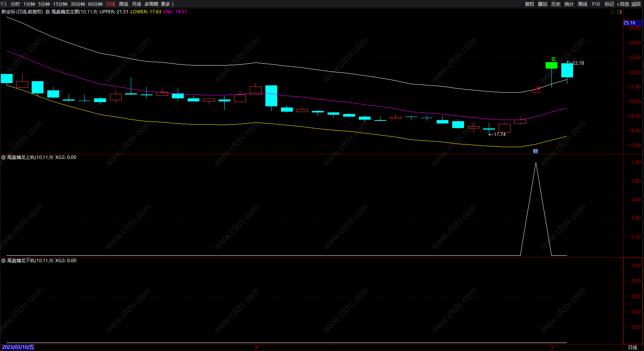Select the 15分钟 period tab

60,4
